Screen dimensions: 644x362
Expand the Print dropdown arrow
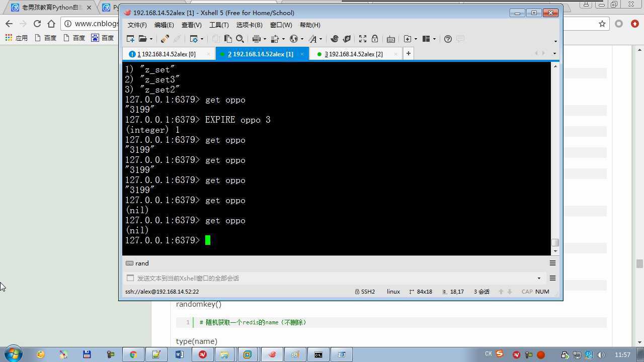(x=265, y=39)
